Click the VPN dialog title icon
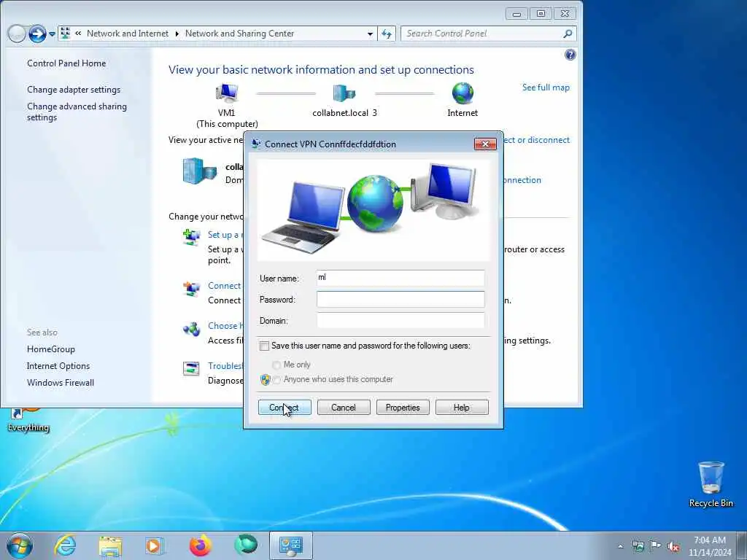The height and width of the screenshot is (560, 747). point(256,144)
